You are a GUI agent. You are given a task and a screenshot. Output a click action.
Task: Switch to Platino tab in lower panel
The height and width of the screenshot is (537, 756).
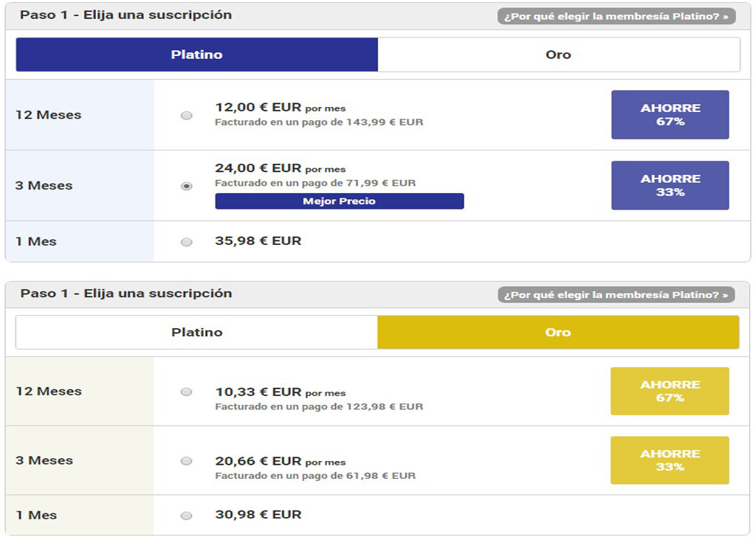(196, 333)
